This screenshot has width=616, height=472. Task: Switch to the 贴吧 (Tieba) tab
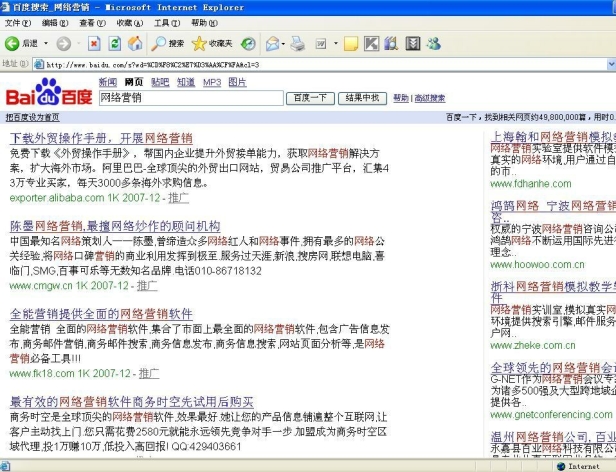point(160,82)
